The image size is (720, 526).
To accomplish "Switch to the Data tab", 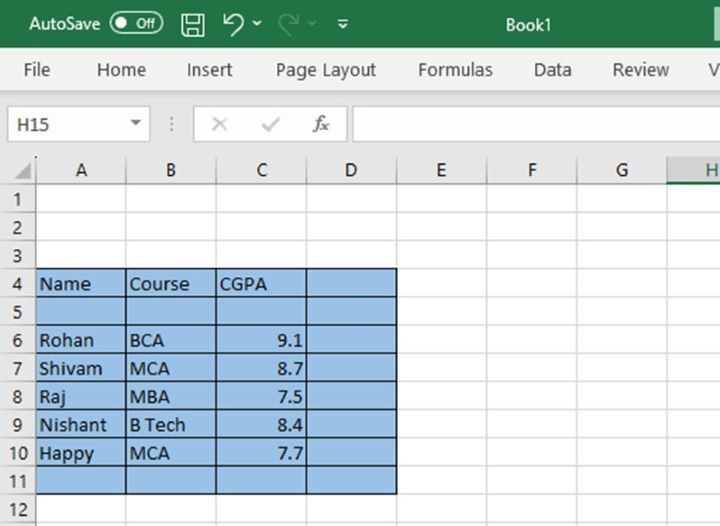I will click(552, 70).
